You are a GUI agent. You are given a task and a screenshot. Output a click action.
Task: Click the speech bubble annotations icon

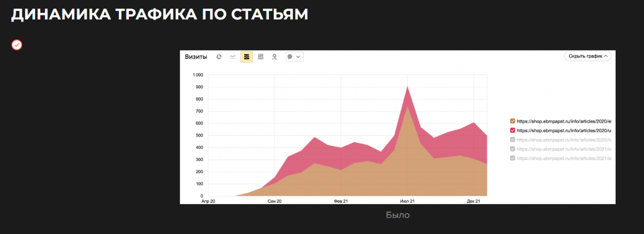pyautogui.click(x=290, y=57)
